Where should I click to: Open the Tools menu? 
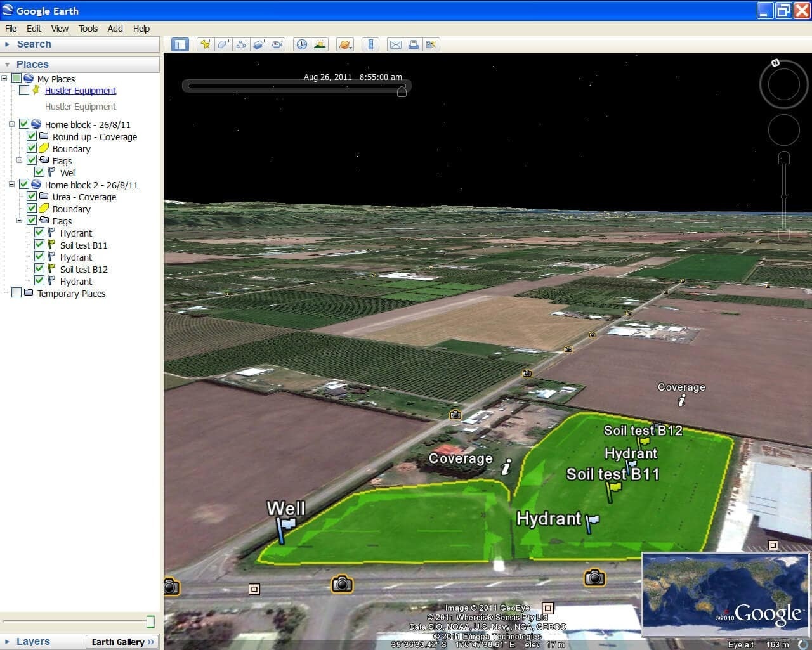88,29
